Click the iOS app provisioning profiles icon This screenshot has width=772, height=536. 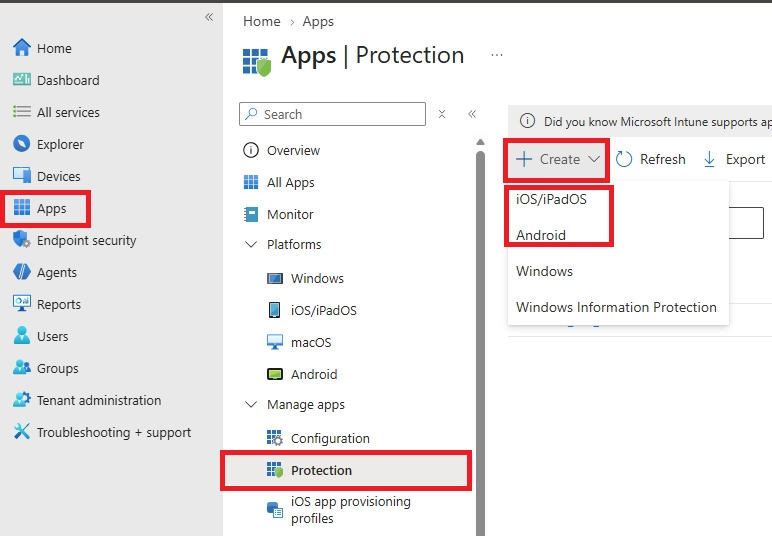click(275, 510)
